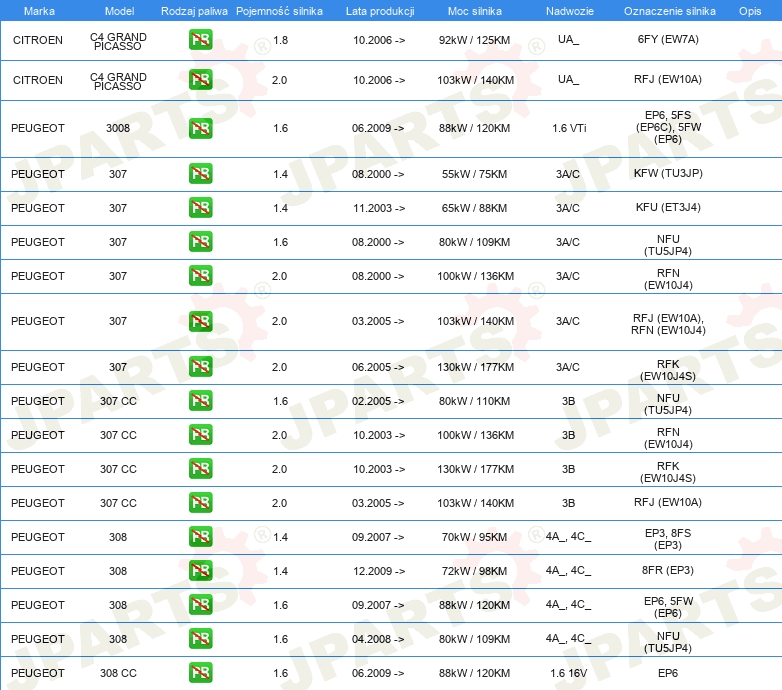Click engine code EP6, 5FS (EP6C), 5FW (EP6)

point(668,127)
